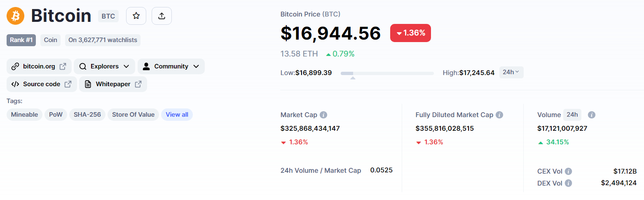Open the Market Cap info icon
644x200 pixels.
[x=324, y=115]
